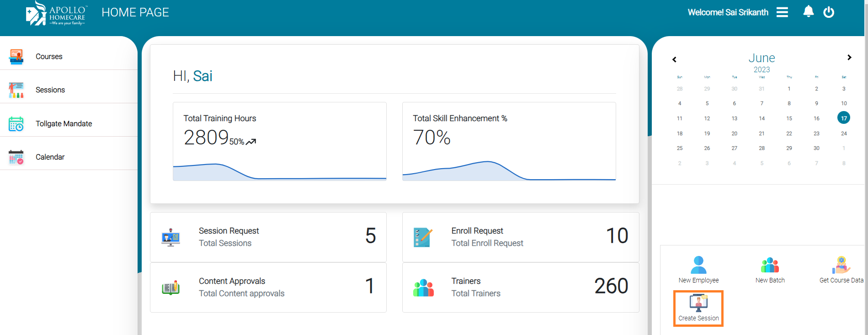The image size is (868, 335).
Task: Click the notification bell icon
Action: click(x=808, y=11)
